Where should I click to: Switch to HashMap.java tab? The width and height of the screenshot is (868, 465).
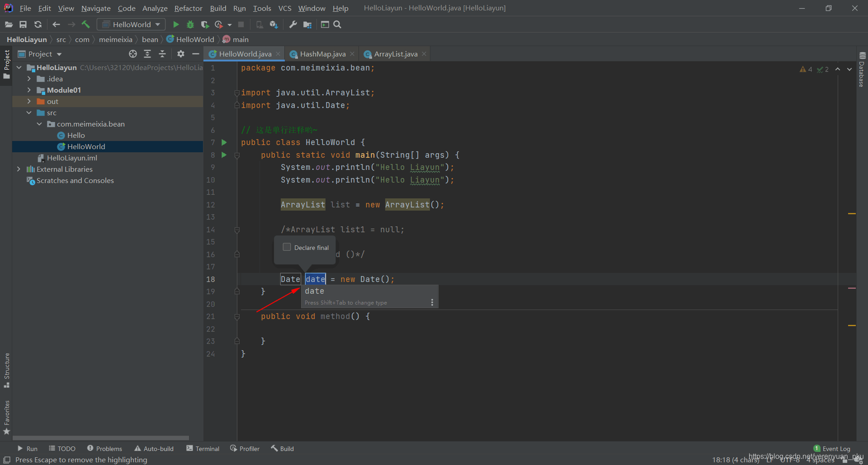(322, 54)
